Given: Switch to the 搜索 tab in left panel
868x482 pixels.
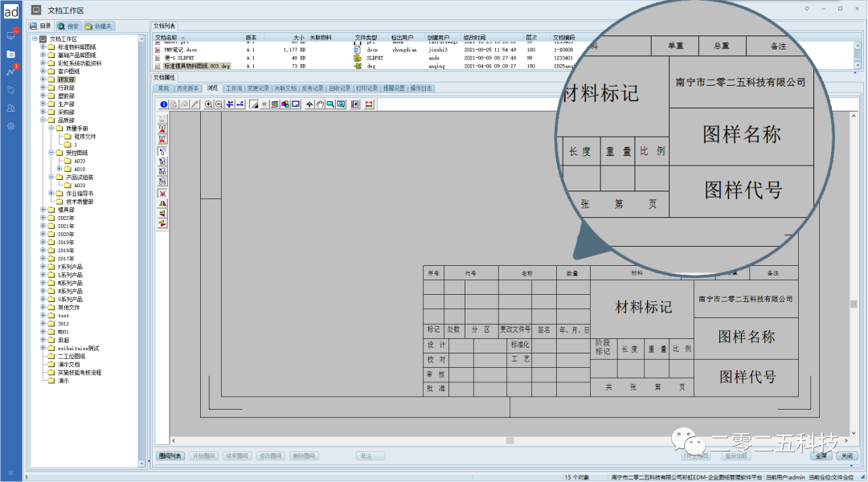Looking at the screenshot, I should [68, 27].
